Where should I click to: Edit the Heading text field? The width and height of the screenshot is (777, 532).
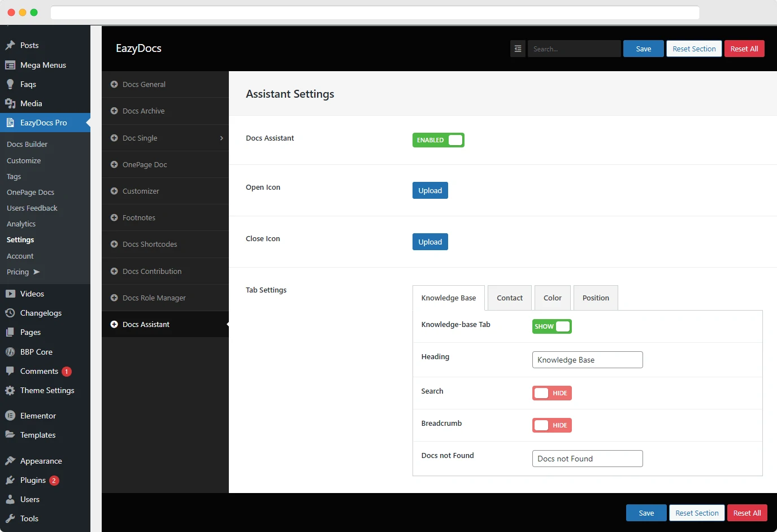pos(587,360)
